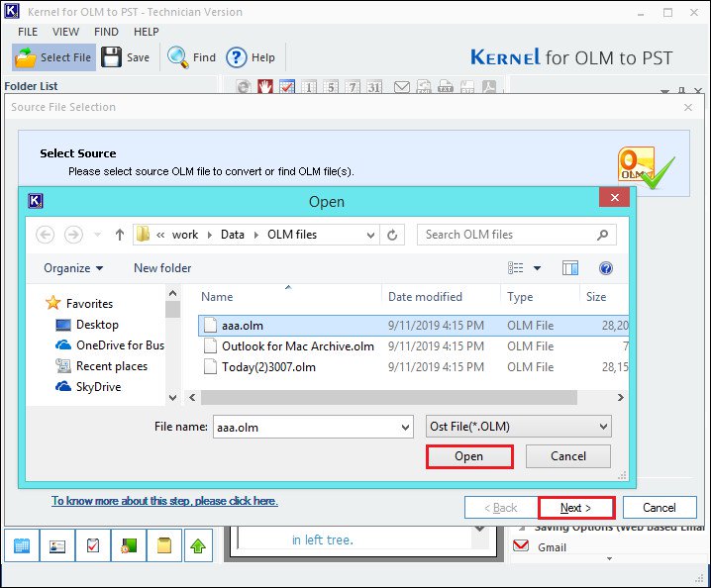Open the FIND menu
The width and height of the screenshot is (711, 588).
(x=106, y=32)
